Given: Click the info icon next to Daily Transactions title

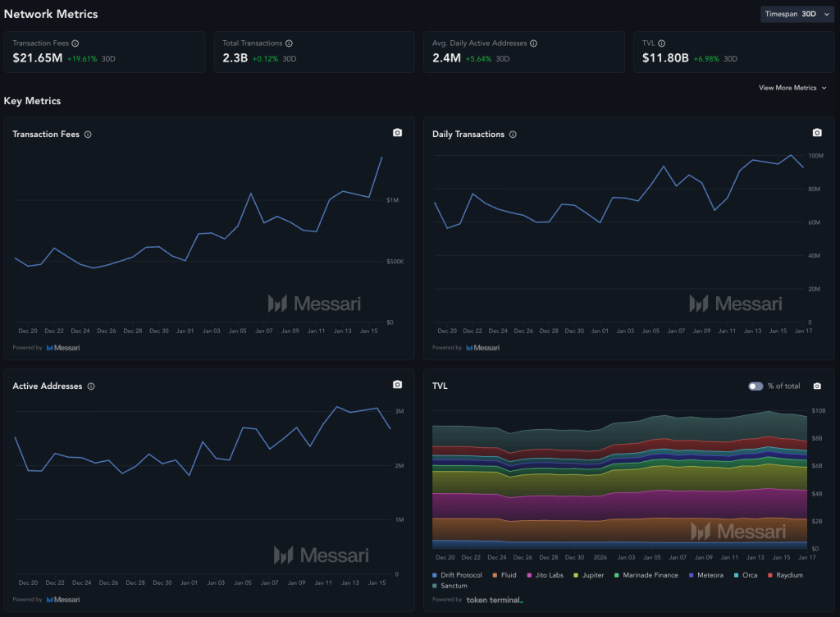Looking at the screenshot, I should pos(513,134).
